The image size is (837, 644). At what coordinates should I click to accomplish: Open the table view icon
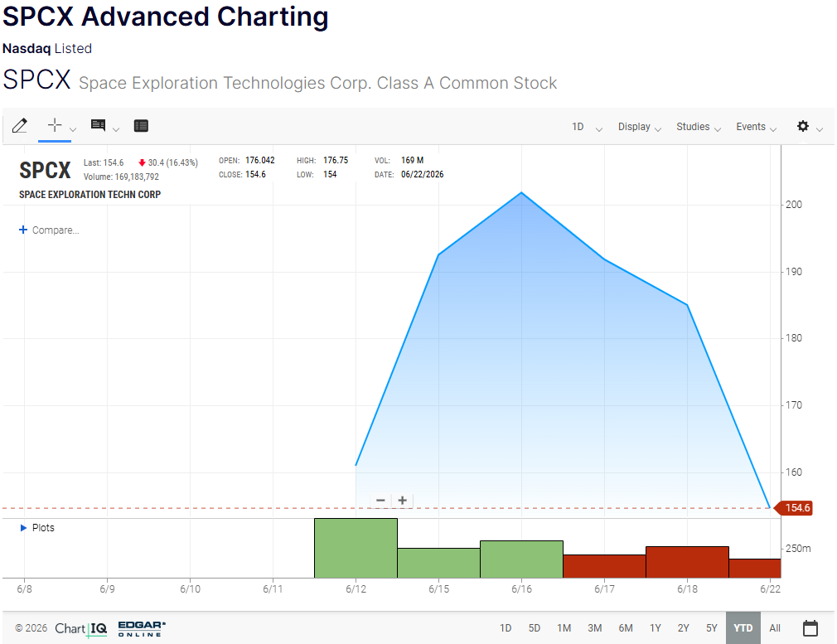tap(141, 126)
